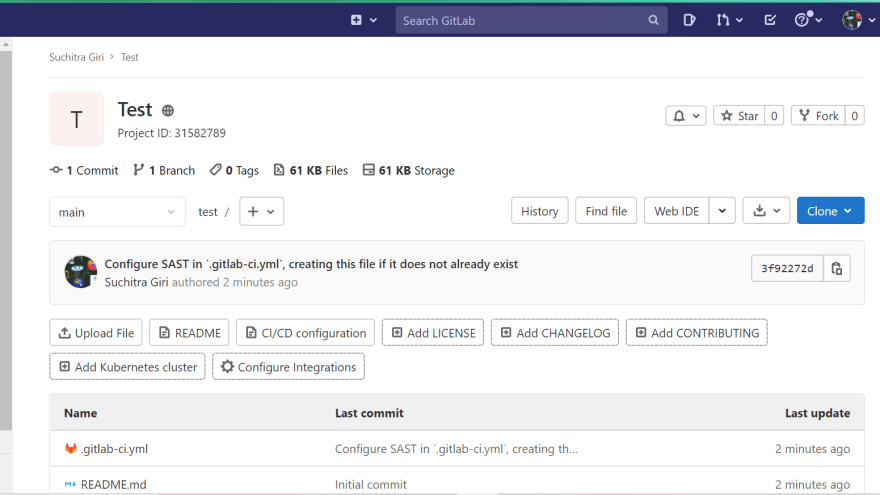Image resolution: width=880 pixels, height=495 pixels.
Task: Click Add Kubernetes cluster
Action: 127,366
